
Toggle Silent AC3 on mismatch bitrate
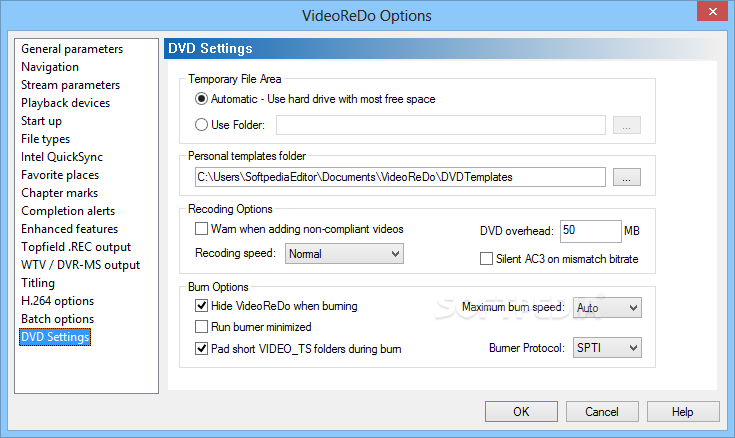tap(487, 259)
